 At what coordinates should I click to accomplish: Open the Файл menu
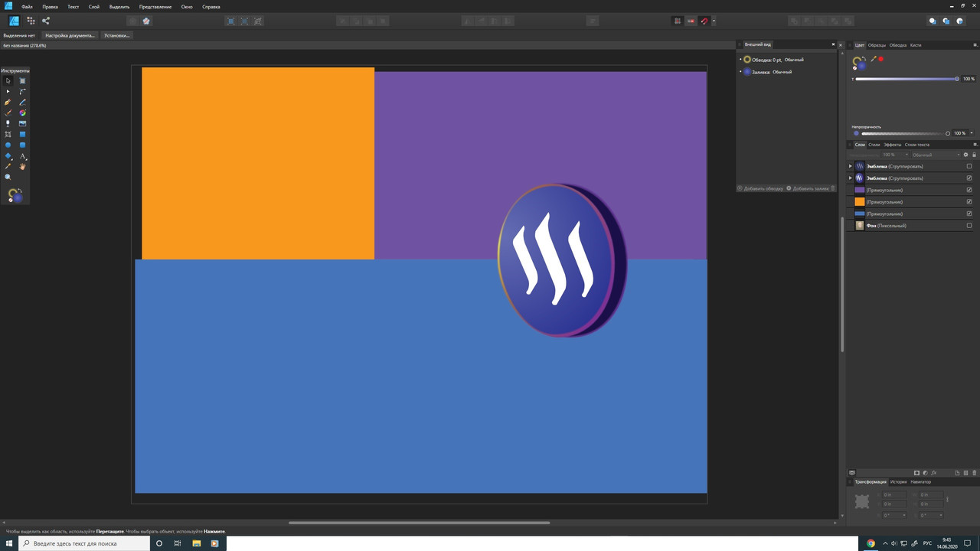[x=27, y=6]
